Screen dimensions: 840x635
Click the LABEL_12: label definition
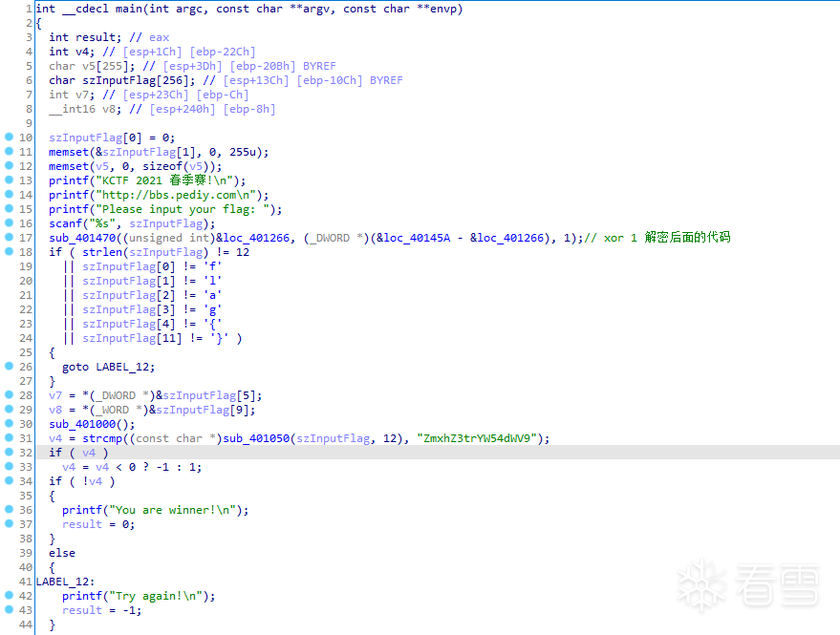point(65,582)
